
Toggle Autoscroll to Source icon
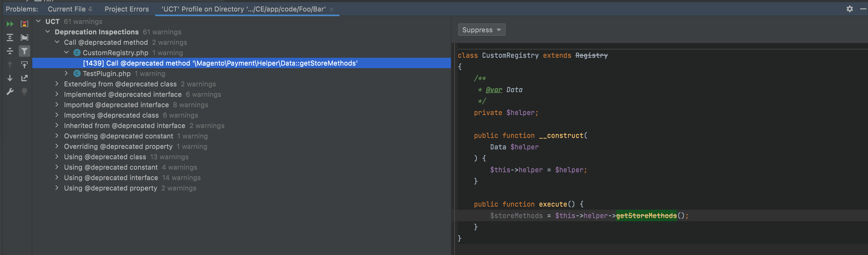(24, 64)
